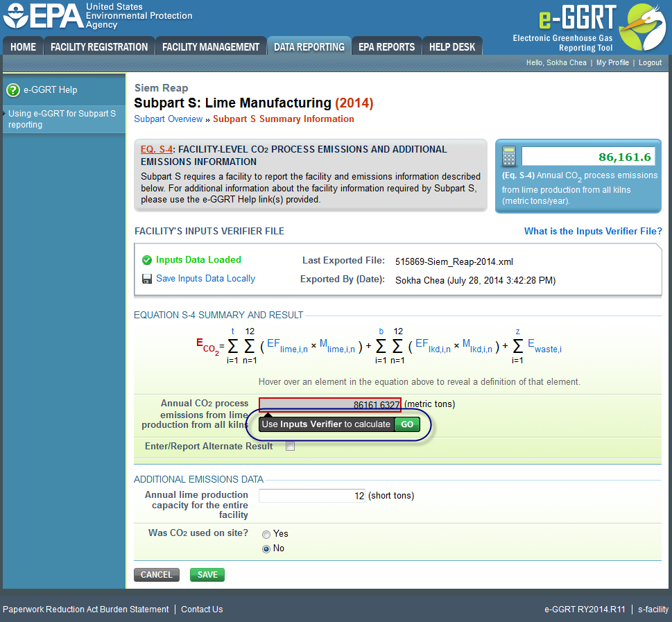This screenshot has width=672, height=622.
Task: Select Yes for "Was CO2 used on site?"
Action: [266, 534]
